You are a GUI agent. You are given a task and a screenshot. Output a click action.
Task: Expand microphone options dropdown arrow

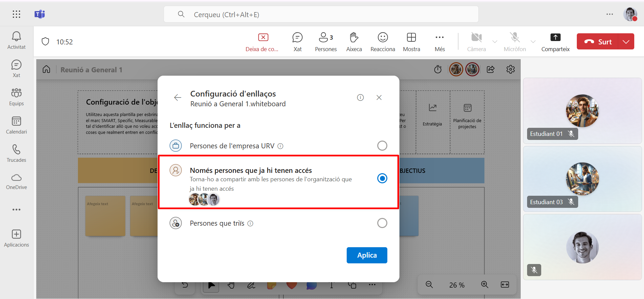(533, 42)
